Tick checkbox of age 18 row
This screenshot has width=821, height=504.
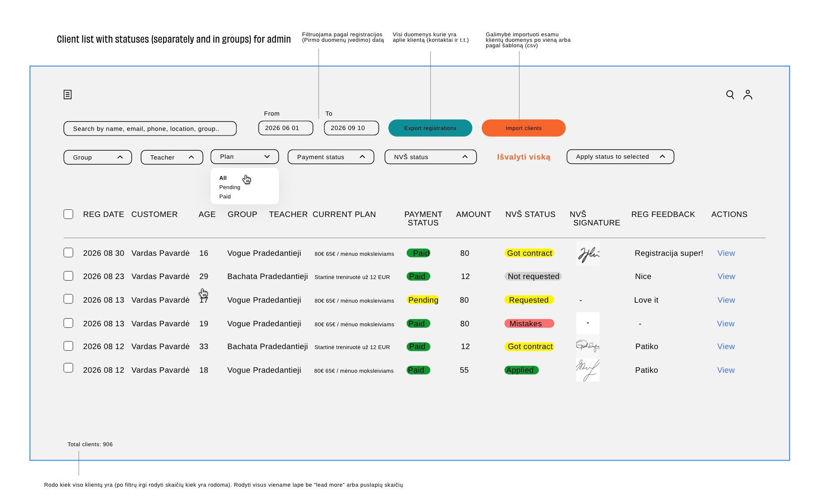click(68, 368)
